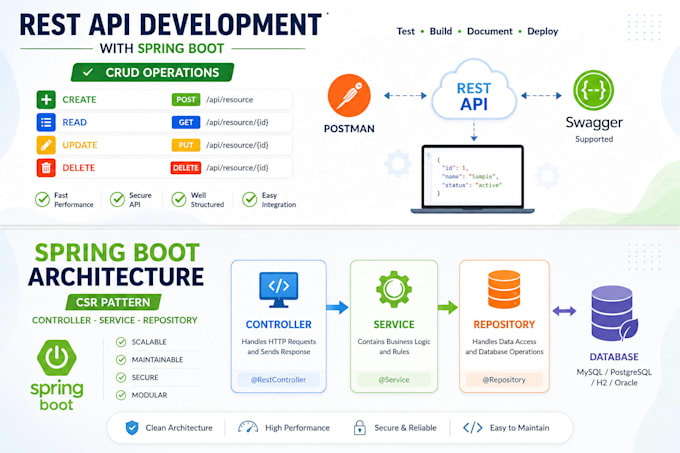The image size is (680, 453).
Task: Click 'CONTROLLER - SERVICE - REPOSITORY' subtitle
Action: click(x=114, y=320)
